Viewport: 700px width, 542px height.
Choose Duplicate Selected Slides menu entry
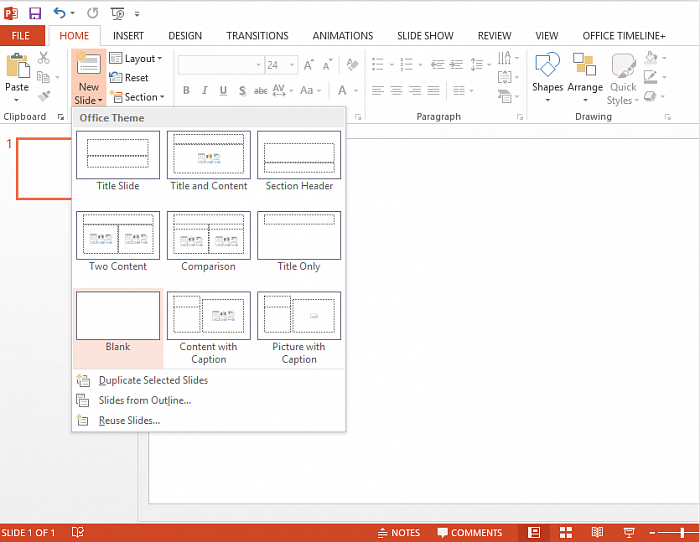(153, 380)
